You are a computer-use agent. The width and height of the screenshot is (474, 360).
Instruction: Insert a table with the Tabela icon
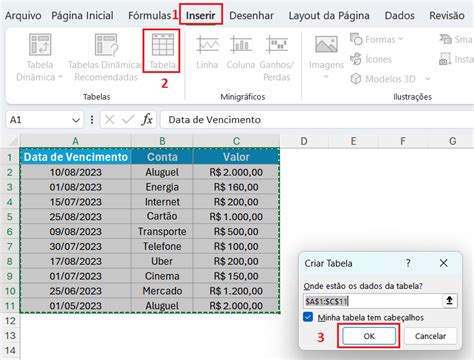162,44
